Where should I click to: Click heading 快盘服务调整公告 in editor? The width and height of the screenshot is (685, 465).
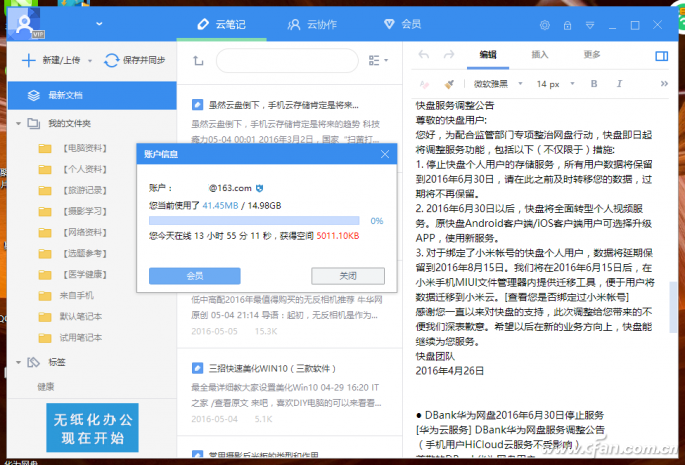(x=455, y=105)
